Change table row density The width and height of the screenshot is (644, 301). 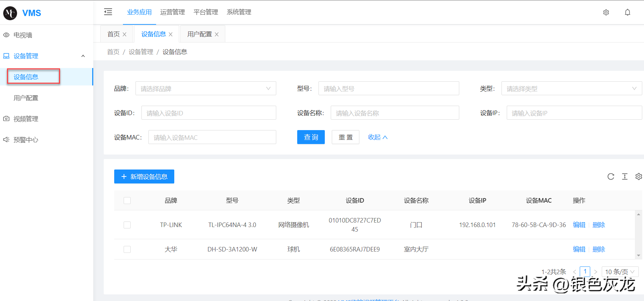click(x=625, y=176)
